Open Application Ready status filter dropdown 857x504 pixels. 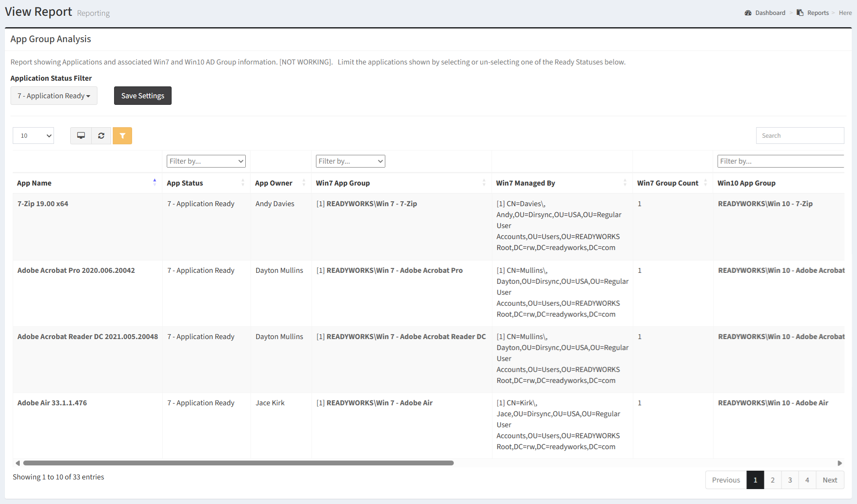click(54, 96)
